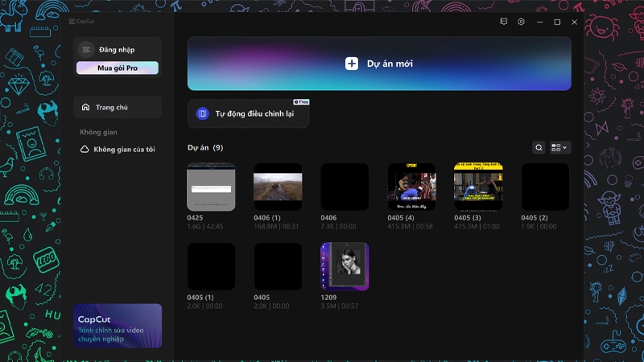Click the 1.6G | 42:45 project info
This screenshot has width=644, height=362.
point(205,226)
